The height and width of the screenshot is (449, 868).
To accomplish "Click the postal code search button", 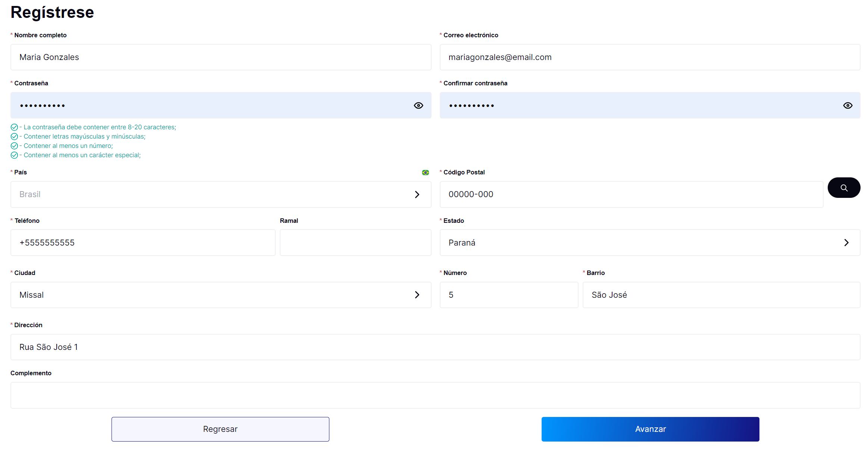I will 844,188.
